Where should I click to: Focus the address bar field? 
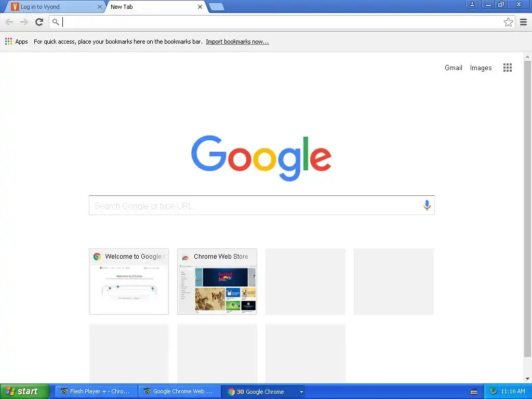[282, 22]
